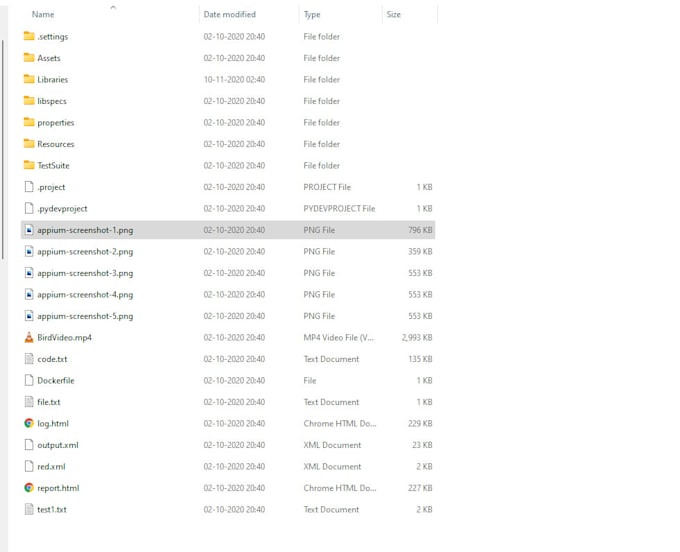This screenshot has height=552, width=680.
Task: Click the PYDEVPROJECT File type cell
Action: point(339,209)
